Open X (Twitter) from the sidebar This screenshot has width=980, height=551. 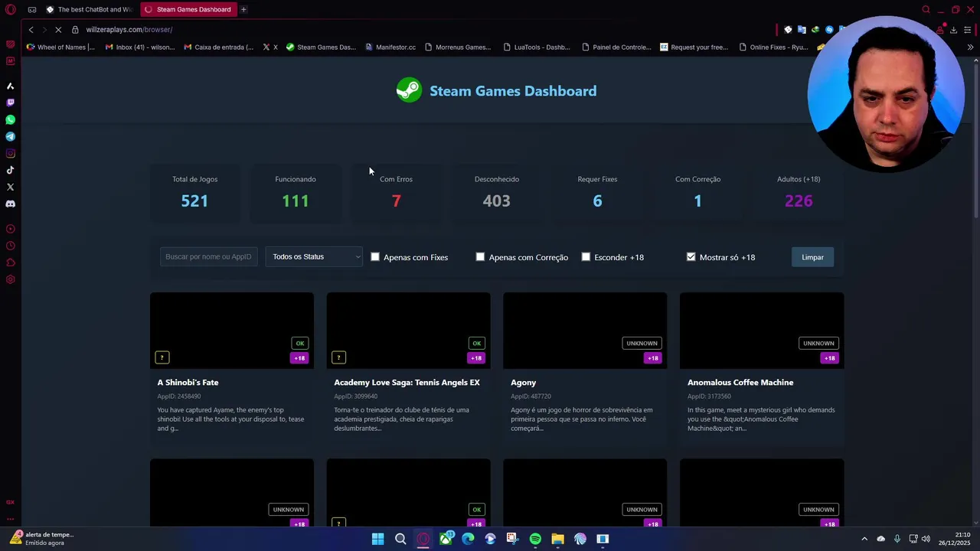10,187
